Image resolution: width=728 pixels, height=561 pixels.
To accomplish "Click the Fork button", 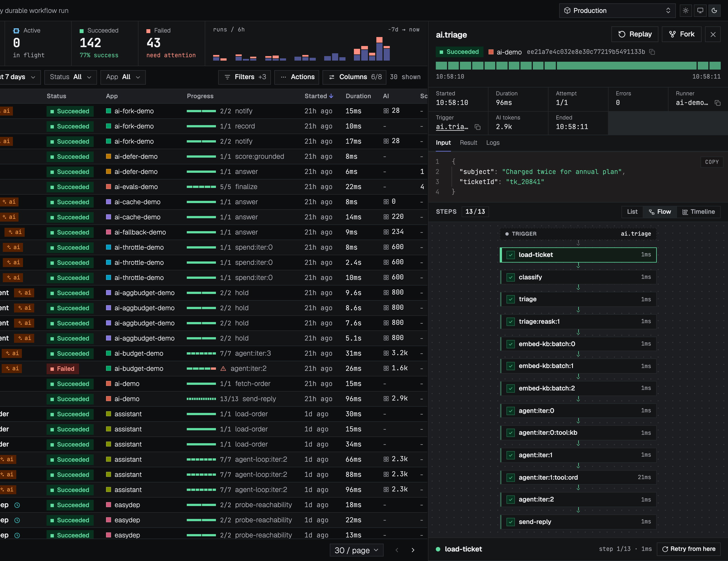I will pyautogui.click(x=682, y=34).
